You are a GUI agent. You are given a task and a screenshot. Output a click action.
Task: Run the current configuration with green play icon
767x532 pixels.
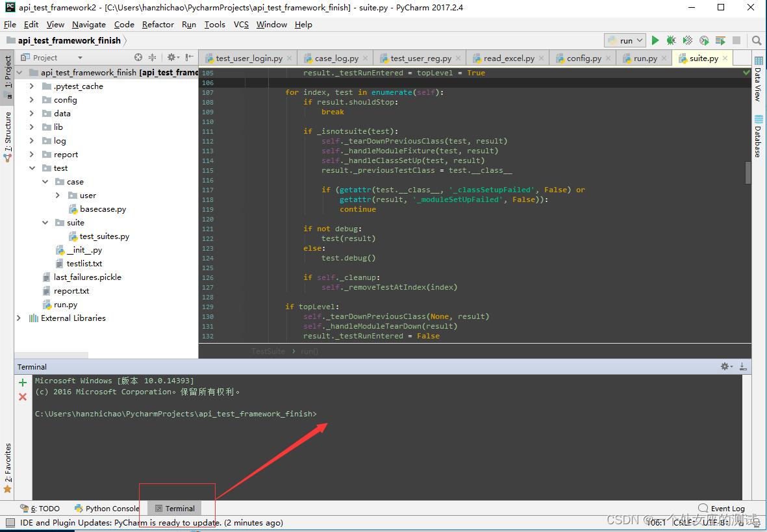click(655, 41)
